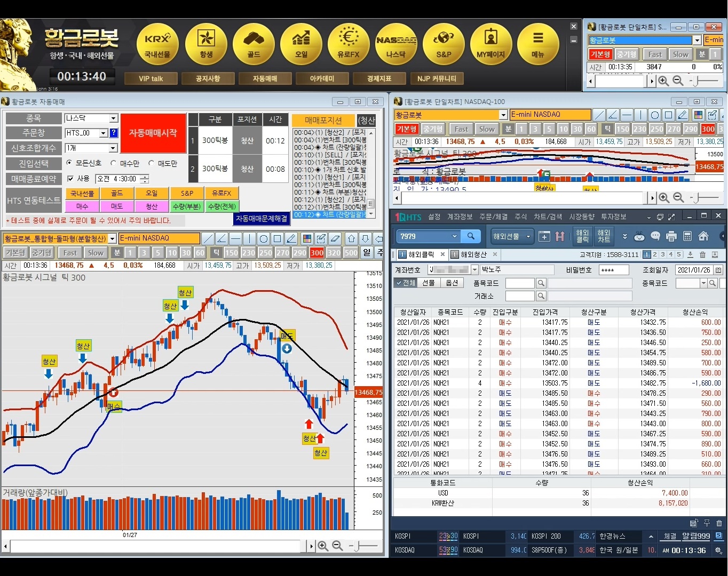Open the 황금로봇 dropdown in NASDAQ-100 chart
Viewport: 728px width, 576px height.
click(x=503, y=115)
